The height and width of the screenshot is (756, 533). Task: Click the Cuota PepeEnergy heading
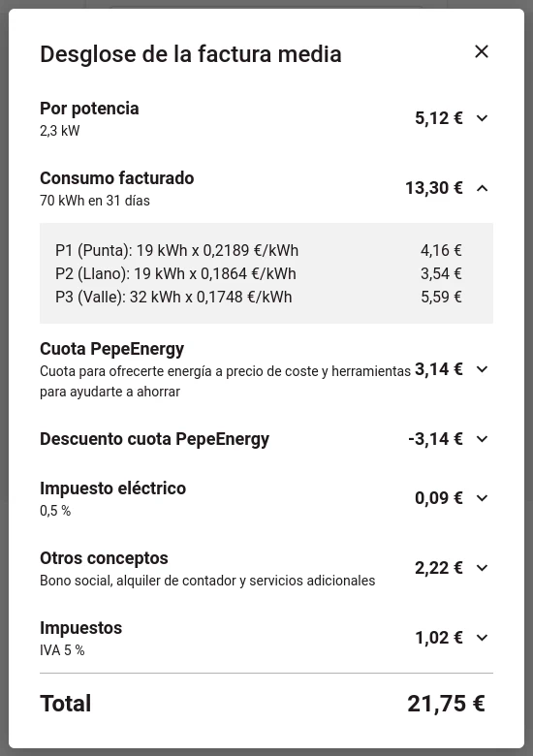coord(111,349)
